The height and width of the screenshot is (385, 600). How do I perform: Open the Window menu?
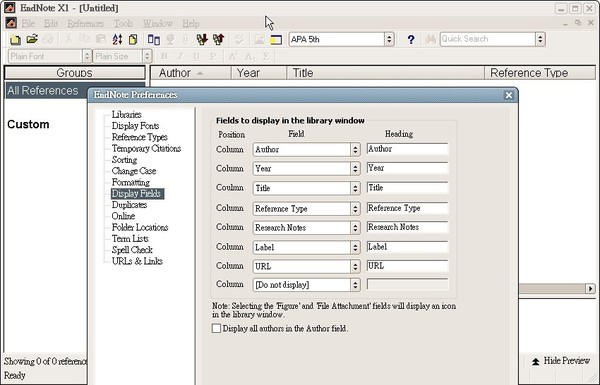click(x=158, y=24)
